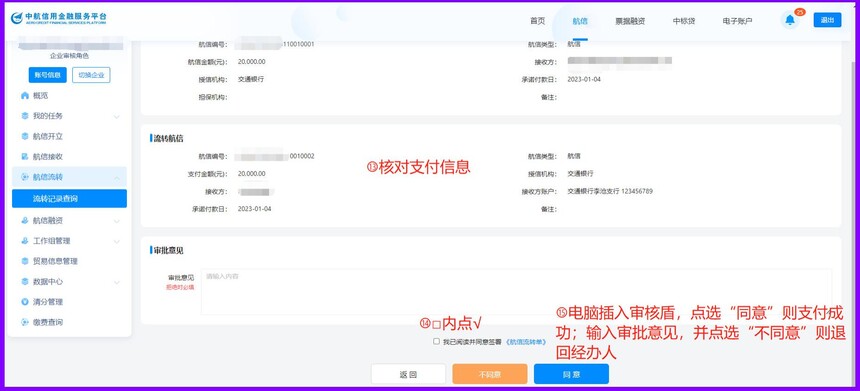Click 交通银行李沧支行 123456789 account text
This screenshot has height=391, width=860.
click(610, 191)
